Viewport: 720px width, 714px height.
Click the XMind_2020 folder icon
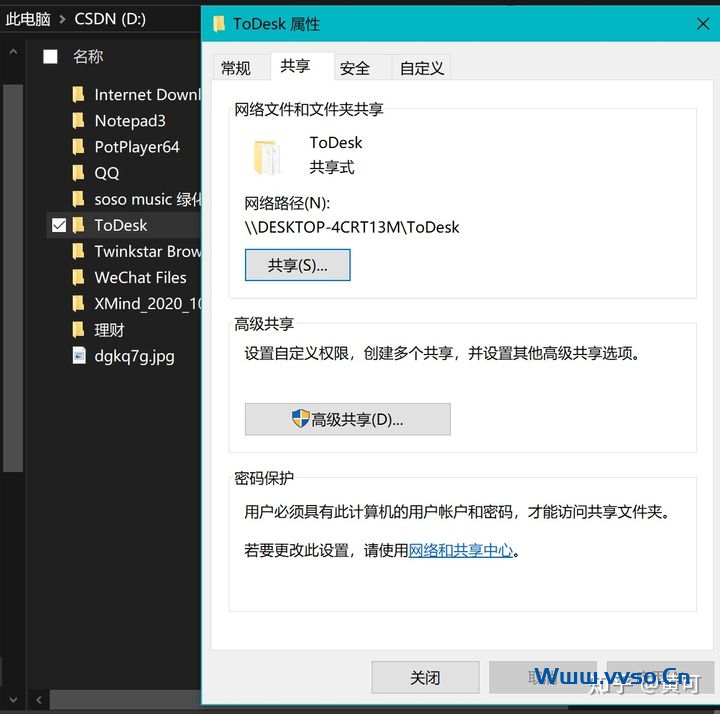(79, 303)
